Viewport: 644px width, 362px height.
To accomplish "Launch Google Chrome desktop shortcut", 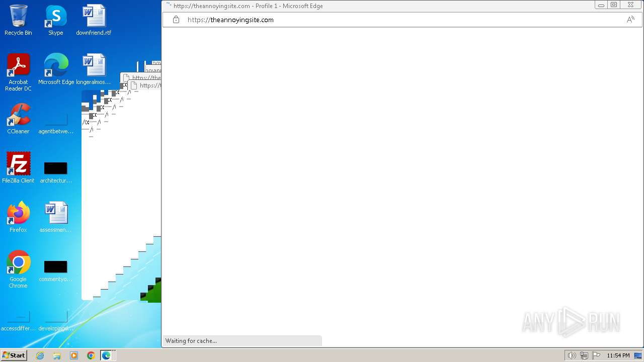I will pyautogui.click(x=18, y=269).
